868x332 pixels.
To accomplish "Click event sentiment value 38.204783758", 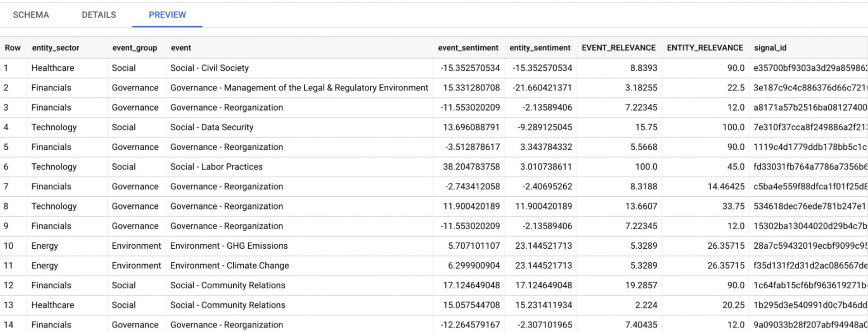I will pyautogui.click(x=471, y=167).
